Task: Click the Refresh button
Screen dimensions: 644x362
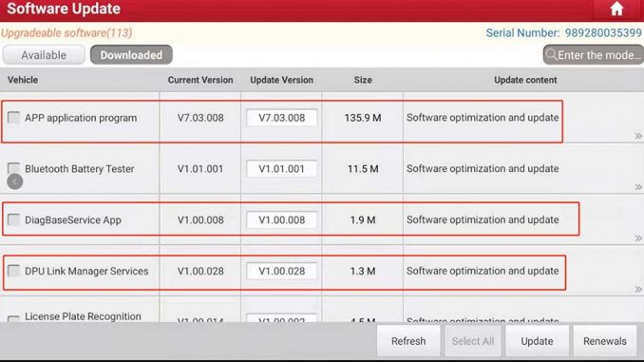Action: point(408,341)
